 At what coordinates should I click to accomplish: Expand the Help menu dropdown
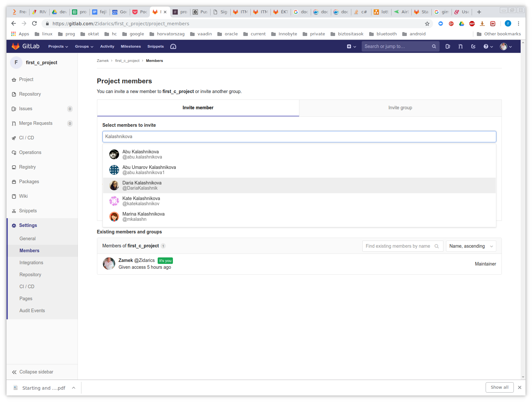point(488,46)
